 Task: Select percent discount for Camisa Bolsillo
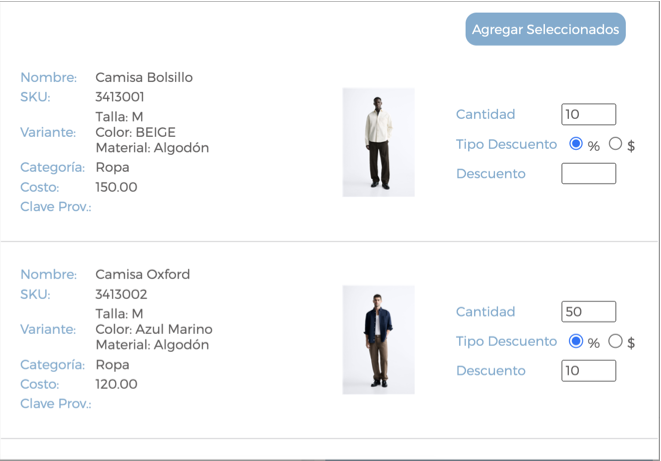point(576,144)
